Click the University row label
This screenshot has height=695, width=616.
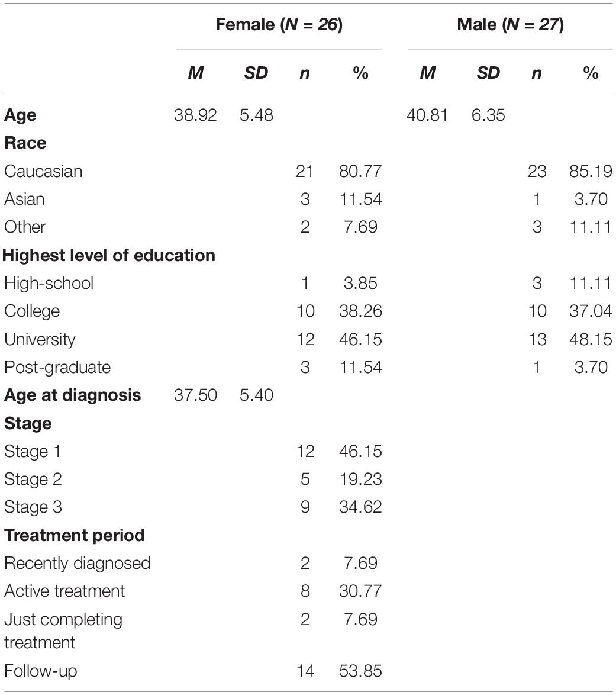(x=40, y=340)
